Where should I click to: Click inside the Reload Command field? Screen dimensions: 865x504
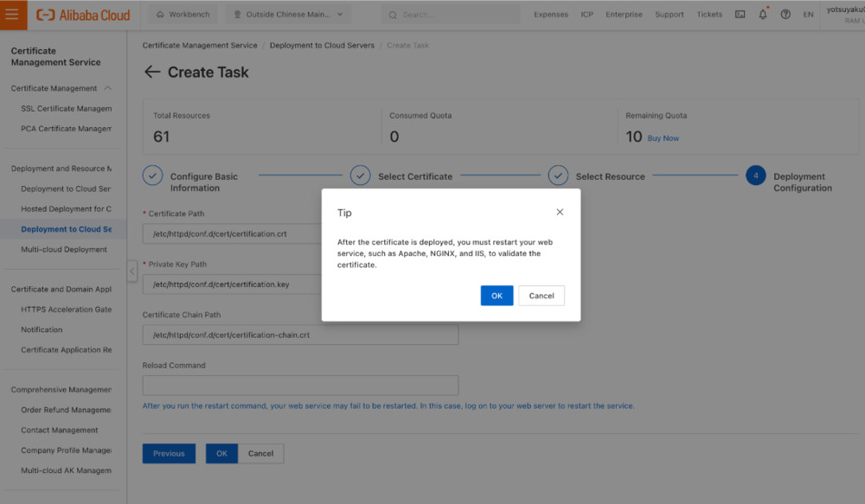click(300, 385)
